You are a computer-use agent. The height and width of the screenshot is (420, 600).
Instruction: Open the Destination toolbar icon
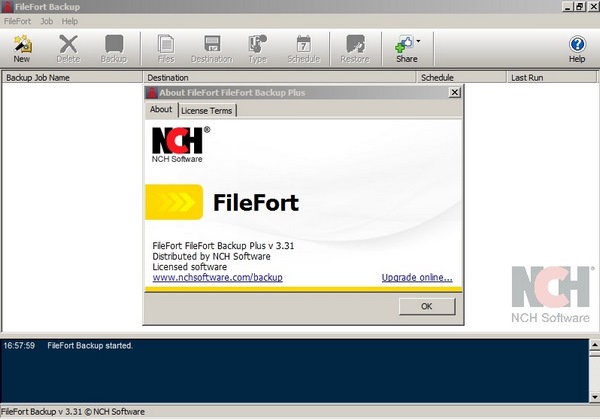click(x=212, y=44)
